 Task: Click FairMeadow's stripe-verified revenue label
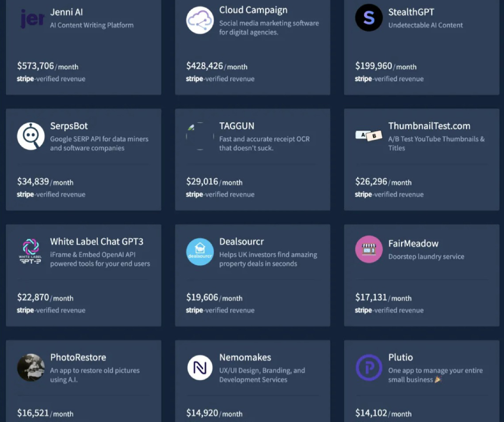389,310
